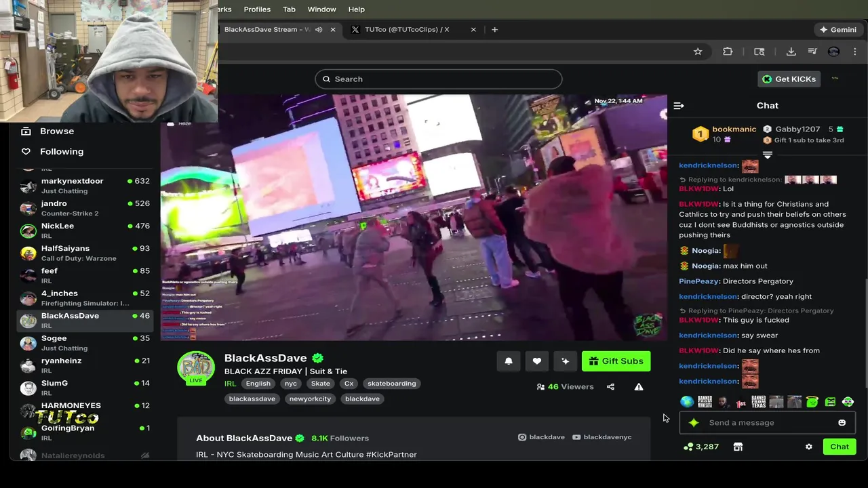The width and height of the screenshot is (868, 488).
Task: Open the shop icon below chat input
Action: 738,447
